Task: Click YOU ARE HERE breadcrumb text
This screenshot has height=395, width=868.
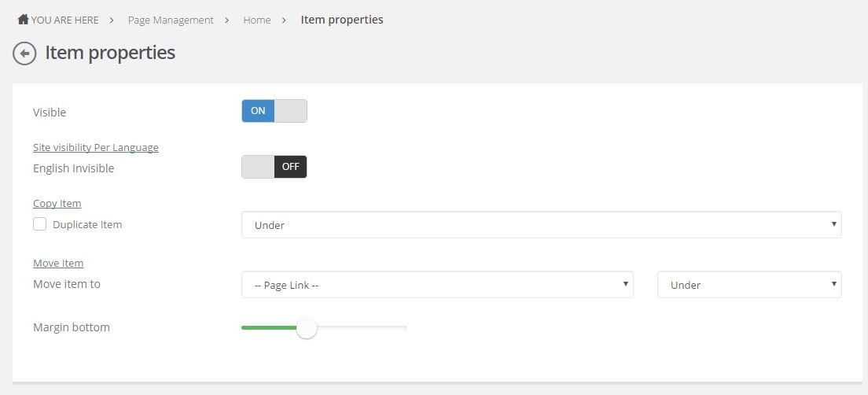Action: [x=64, y=20]
